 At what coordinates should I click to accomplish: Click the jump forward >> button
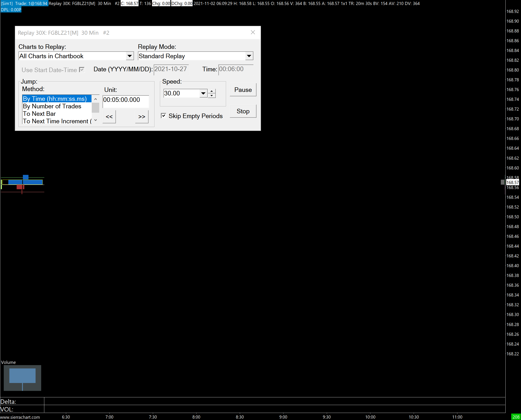(x=142, y=117)
